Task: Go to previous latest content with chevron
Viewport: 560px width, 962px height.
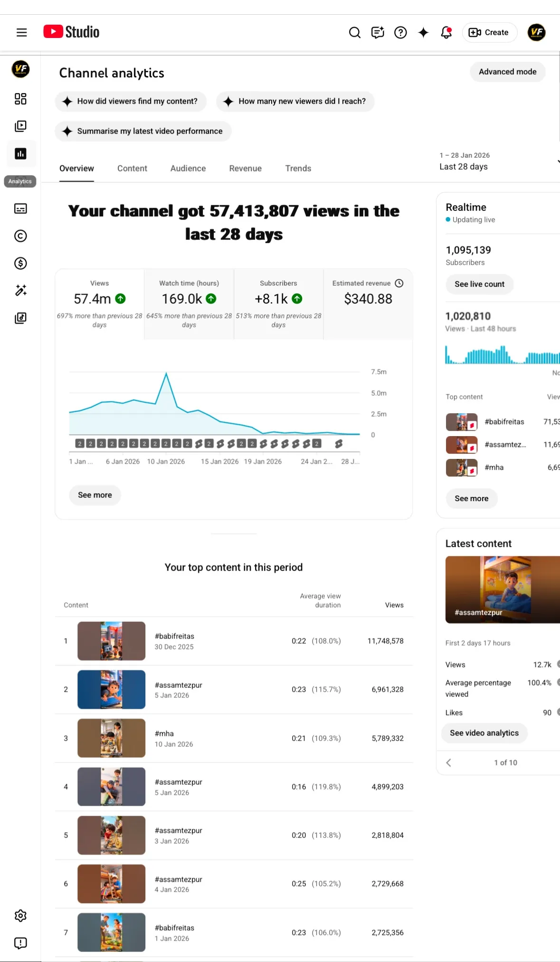Action: tap(448, 762)
